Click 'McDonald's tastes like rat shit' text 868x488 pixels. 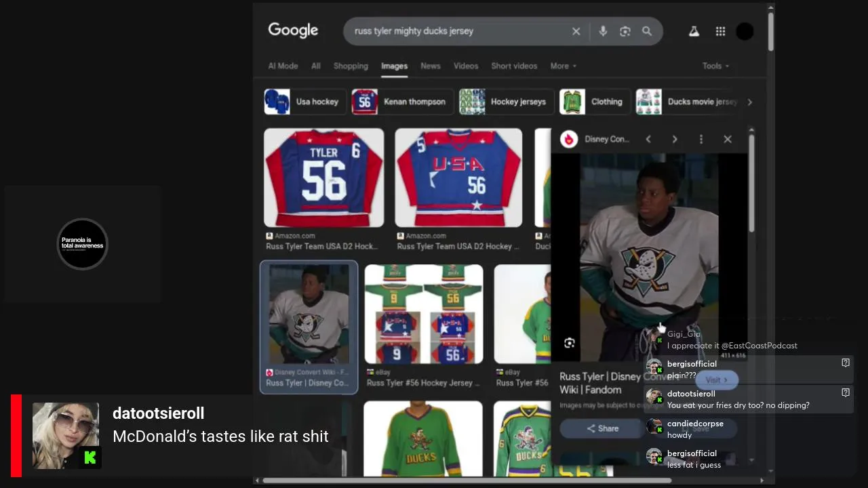point(220,436)
